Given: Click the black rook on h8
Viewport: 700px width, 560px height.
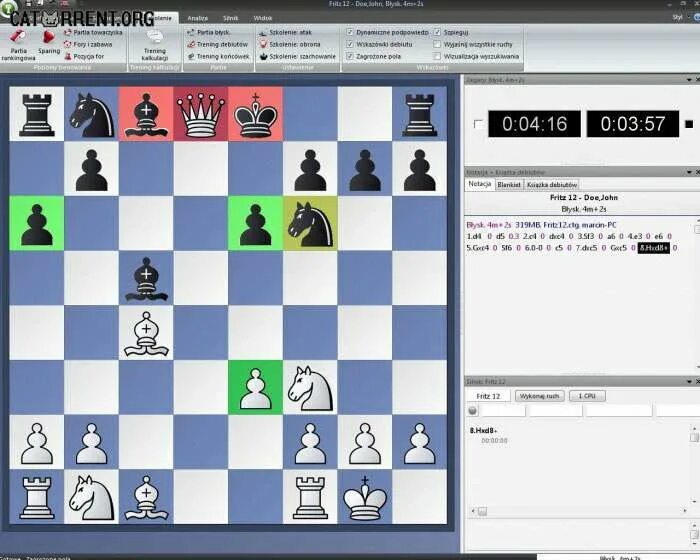Looking at the screenshot, I should [x=420, y=114].
